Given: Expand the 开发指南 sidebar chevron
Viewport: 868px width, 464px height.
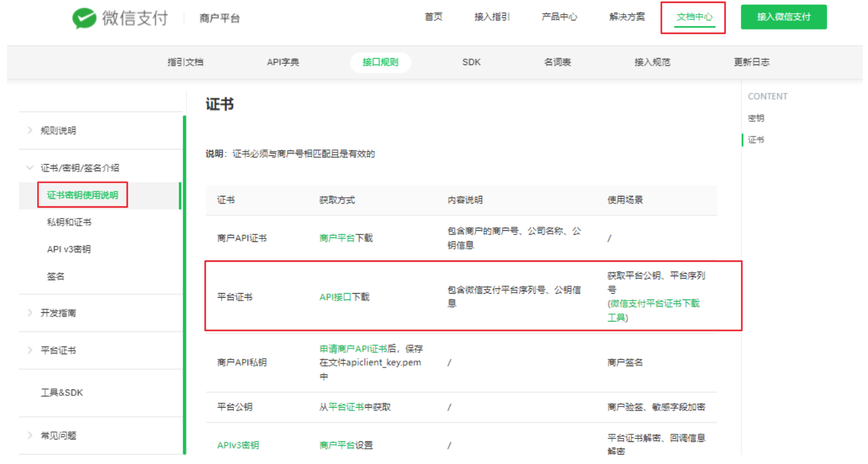Looking at the screenshot, I should [x=30, y=313].
